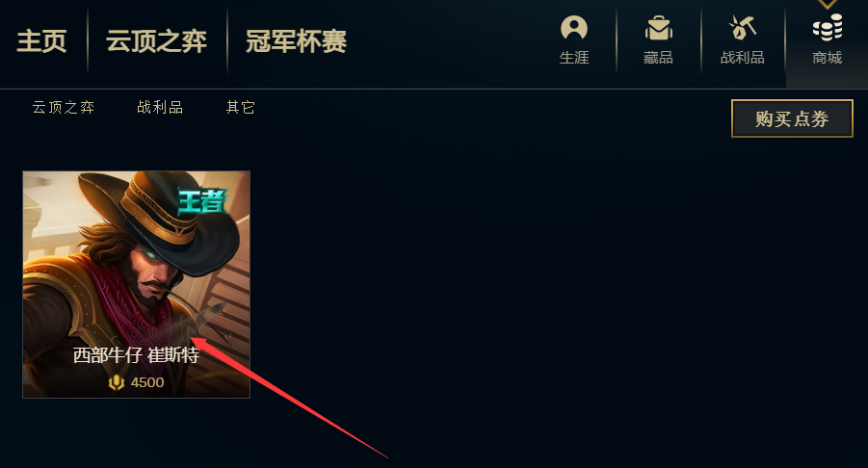Click the chevron indicator above 商城
Image resolution: width=868 pixels, height=468 pixels.
pyautogui.click(x=827, y=4)
